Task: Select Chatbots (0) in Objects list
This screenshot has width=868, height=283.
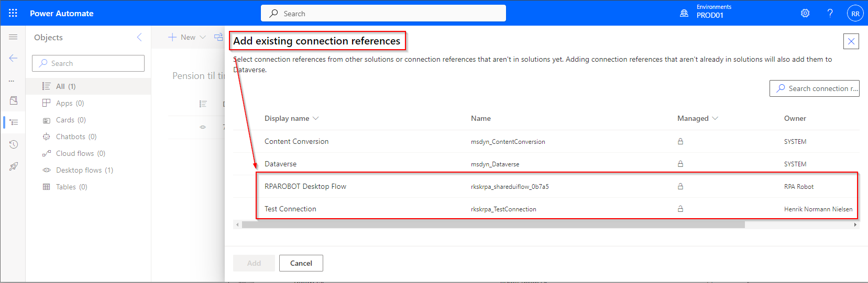Action: [x=88, y=137]
